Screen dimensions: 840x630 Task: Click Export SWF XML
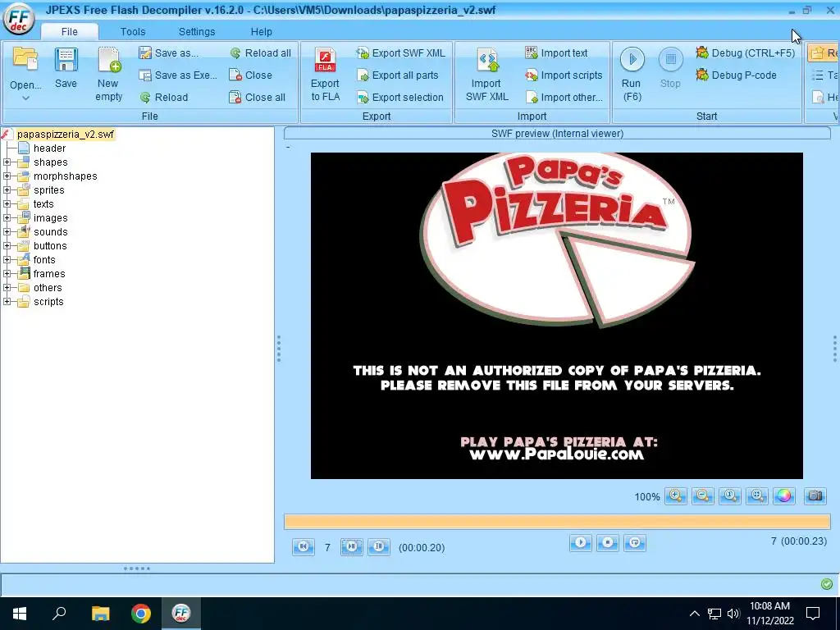(400, 53)
